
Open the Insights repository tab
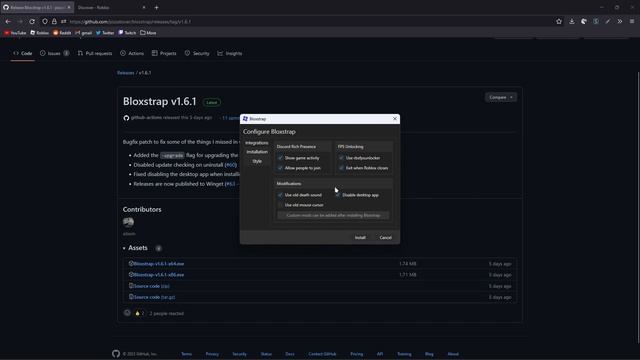pyautogui.click(x=230, y=53)
